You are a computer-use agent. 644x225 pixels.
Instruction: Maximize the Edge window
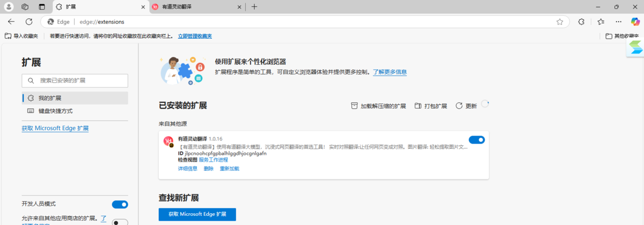pyautogui.click(x=617, y=7)
